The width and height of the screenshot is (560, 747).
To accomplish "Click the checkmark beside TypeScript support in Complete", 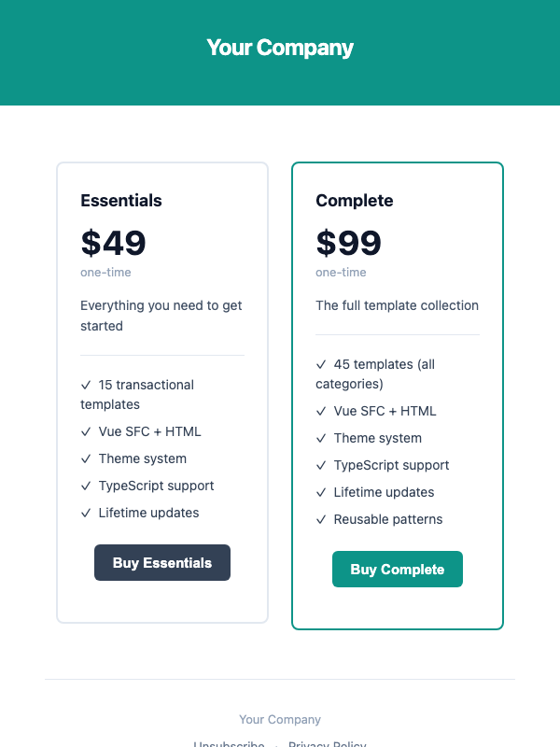I will point(321,465).
